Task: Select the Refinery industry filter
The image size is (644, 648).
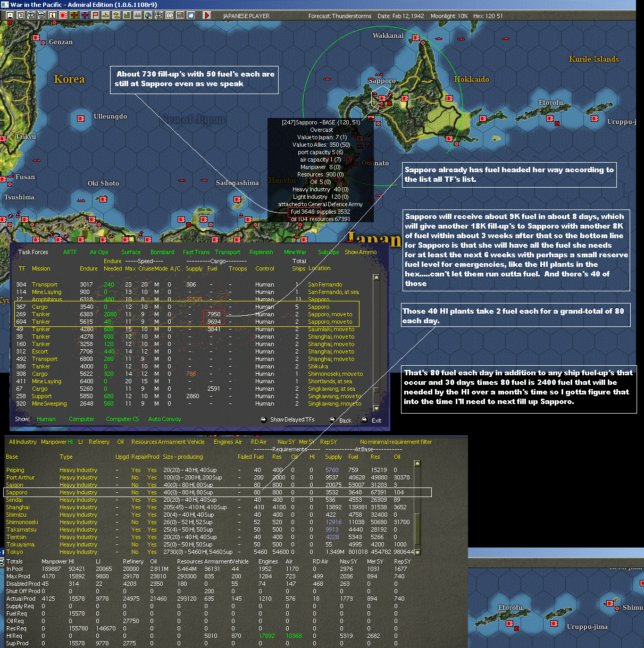Action: (99, 442)
